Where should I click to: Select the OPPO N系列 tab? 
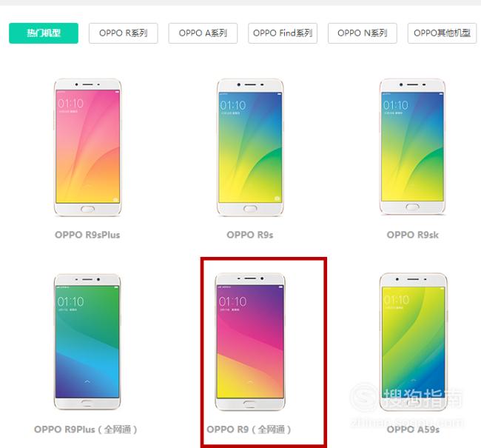(x=363, y=33)
